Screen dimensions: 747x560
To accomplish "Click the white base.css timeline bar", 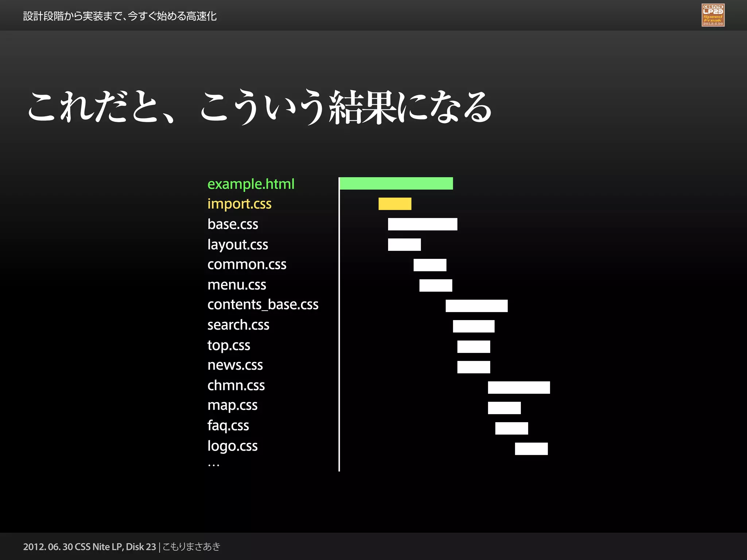I will pyautogui.click(x=423, y=224).
